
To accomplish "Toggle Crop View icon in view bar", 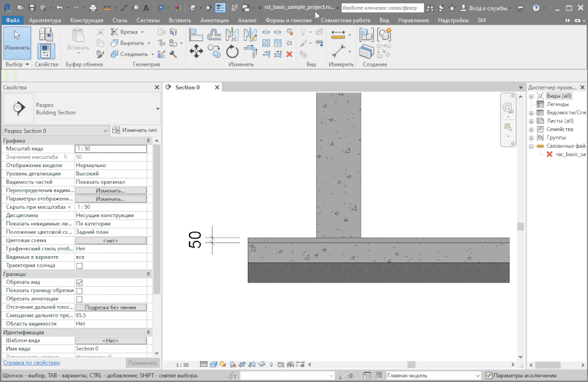I will 242,364.
